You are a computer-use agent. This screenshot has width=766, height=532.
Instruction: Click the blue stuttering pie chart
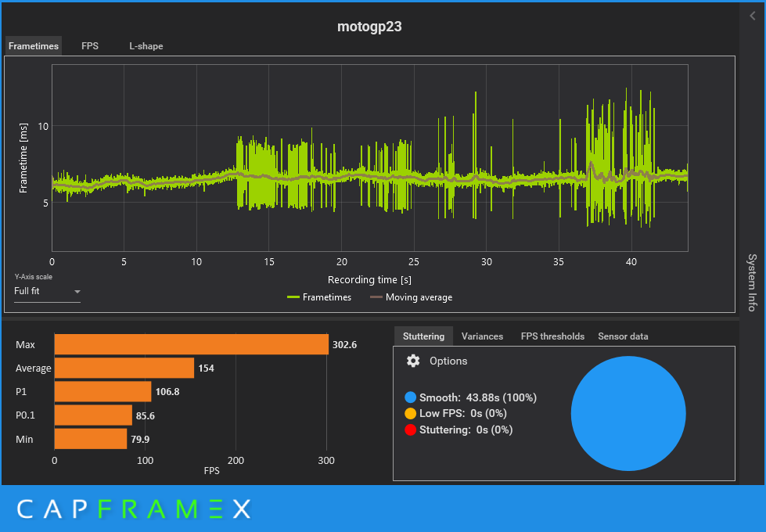pos(628,413)
